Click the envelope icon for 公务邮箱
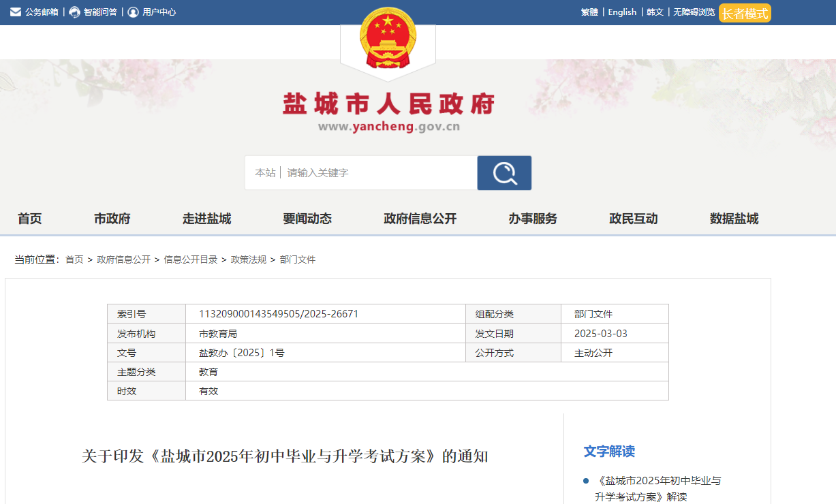 click(x=16, y=12)
